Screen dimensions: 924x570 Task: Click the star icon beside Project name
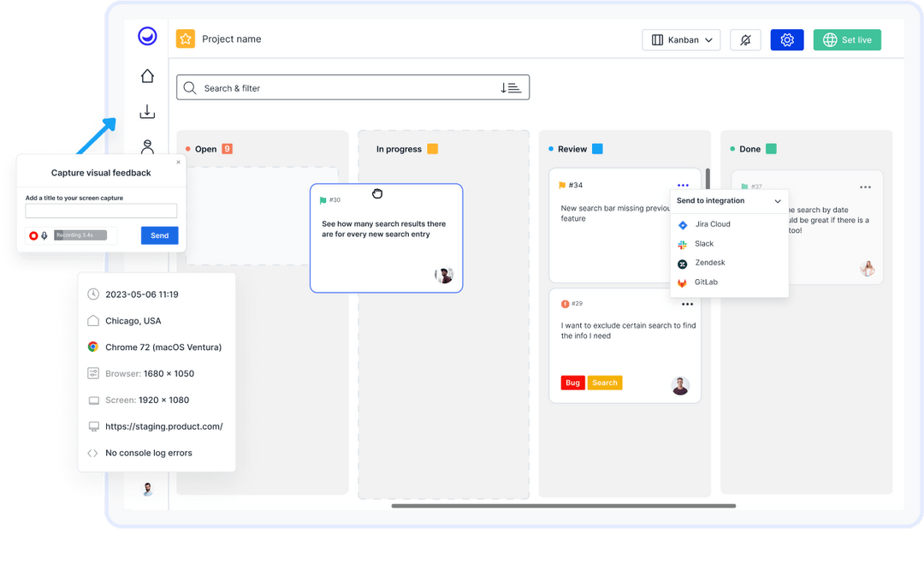[x=186, y=39]
